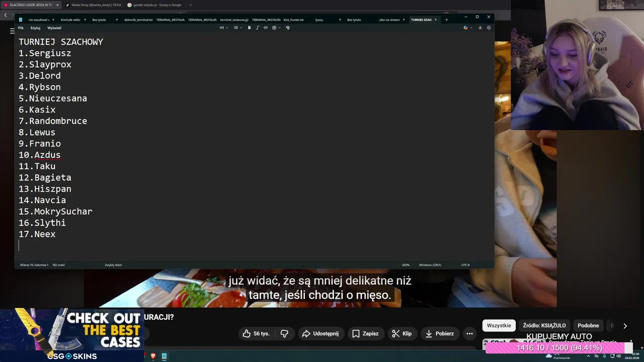This screenshot has width=644, height=362.
Task: Show more filter chips with right chevron
Action: coord(625,326)
